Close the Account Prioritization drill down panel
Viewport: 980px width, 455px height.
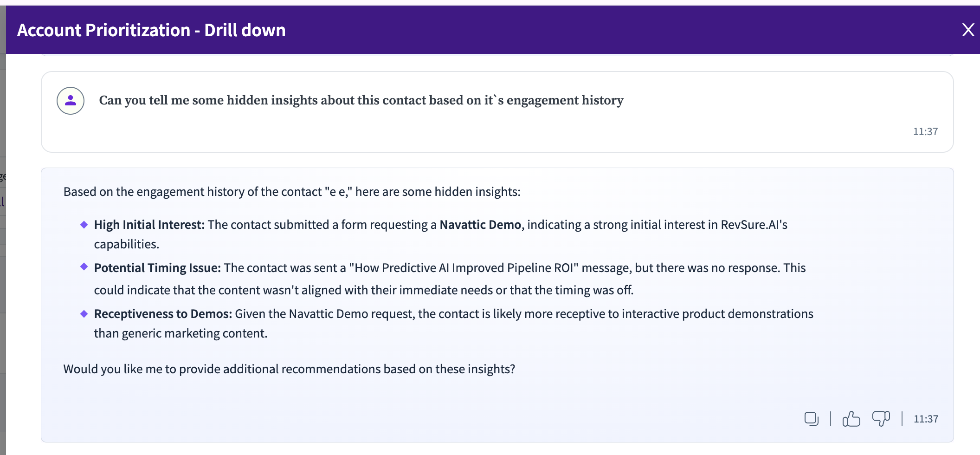click(x=968, y=30)
